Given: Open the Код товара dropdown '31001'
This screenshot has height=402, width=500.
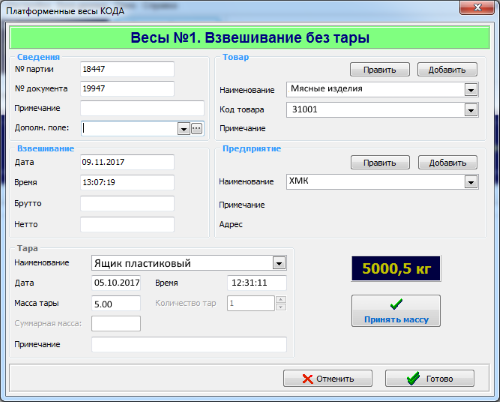Looking at the screenshot, I should (471, 110).
